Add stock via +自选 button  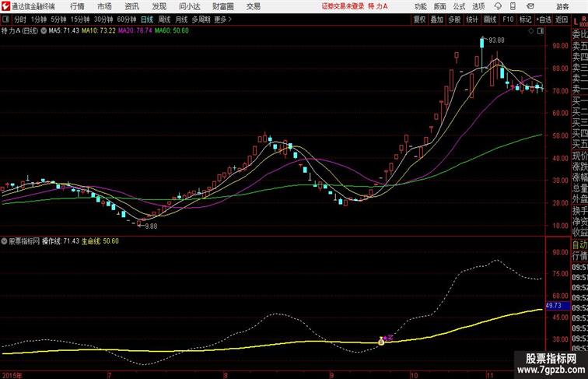(544, 19)
